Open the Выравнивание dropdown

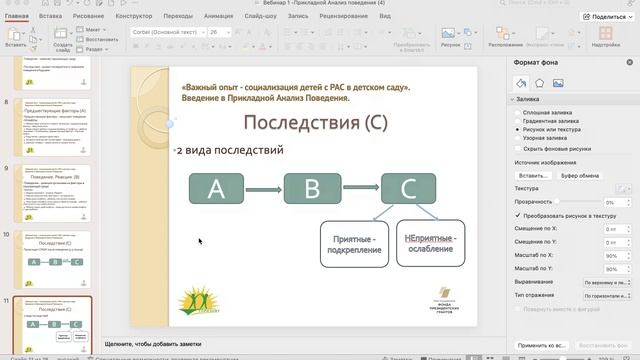(607, 282)
